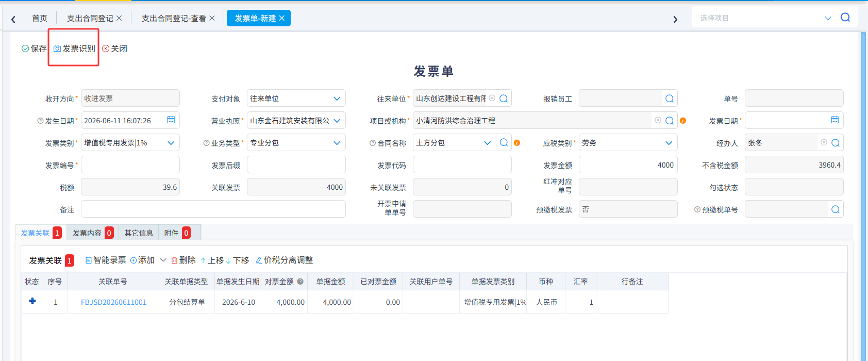Viewport: 868px width, 361px height.
Task: Switch to the 发票内容 tab
Action: click(93, 233)
